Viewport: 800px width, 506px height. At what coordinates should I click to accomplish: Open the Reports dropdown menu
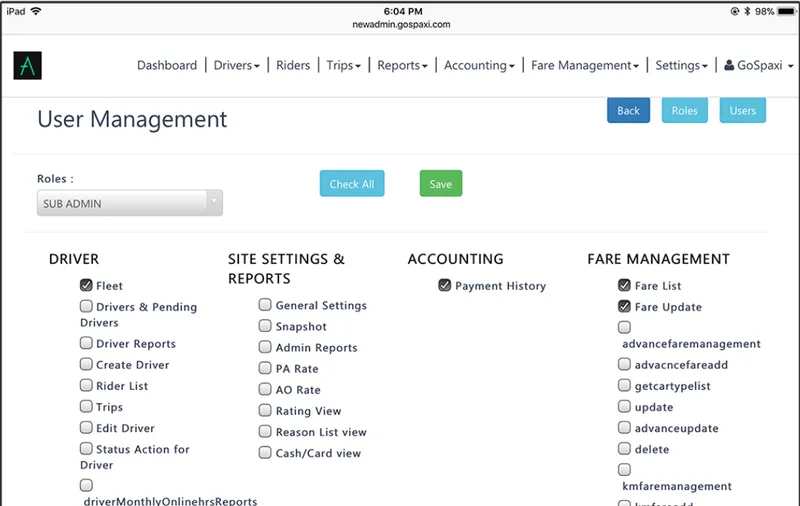(402, 65)
